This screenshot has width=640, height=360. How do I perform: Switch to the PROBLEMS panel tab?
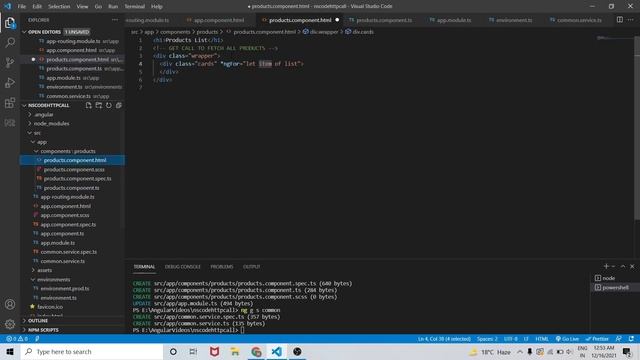tap(222, 267)
